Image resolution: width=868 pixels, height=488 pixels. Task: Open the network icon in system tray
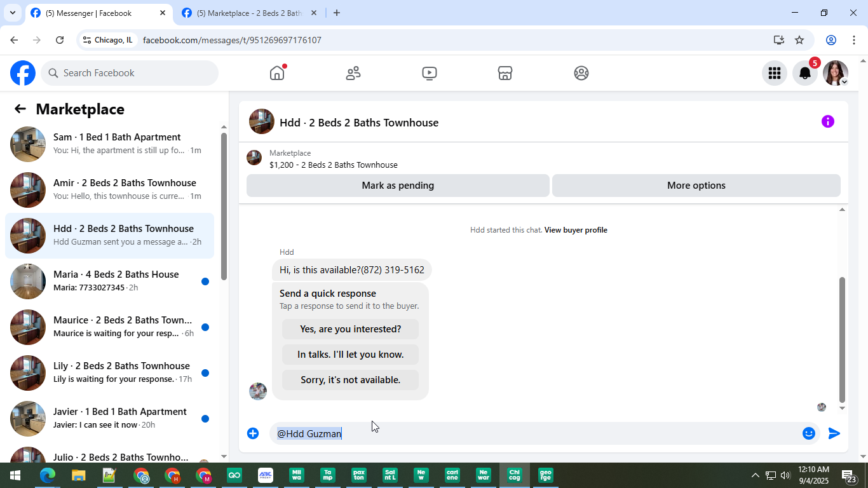click(770, 475)
